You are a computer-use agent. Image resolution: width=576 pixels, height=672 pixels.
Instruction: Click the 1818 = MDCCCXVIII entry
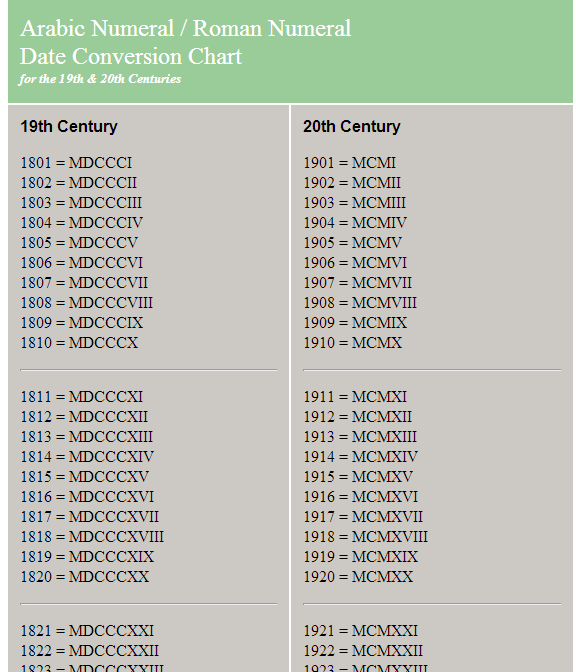(92, 537)
